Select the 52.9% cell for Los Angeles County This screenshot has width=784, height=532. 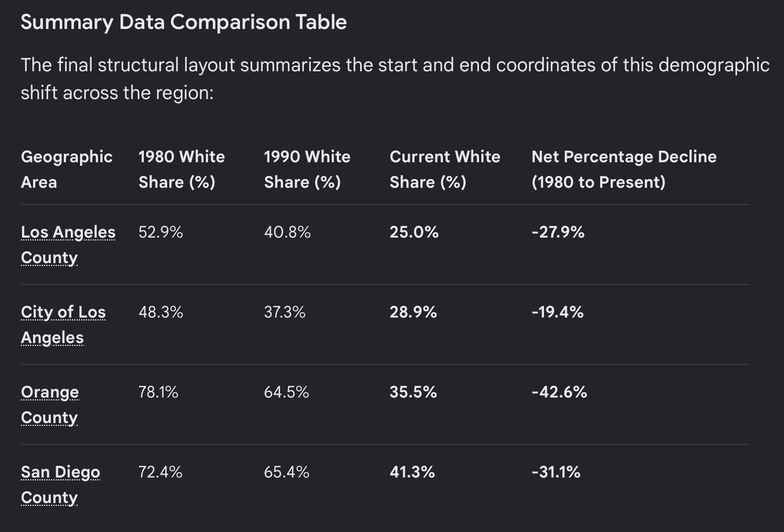coord(161,232)
